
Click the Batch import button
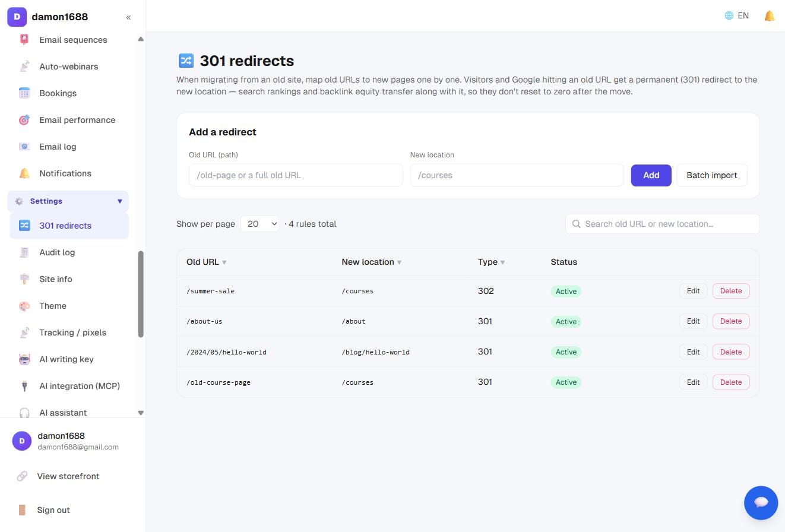point(711,175)
